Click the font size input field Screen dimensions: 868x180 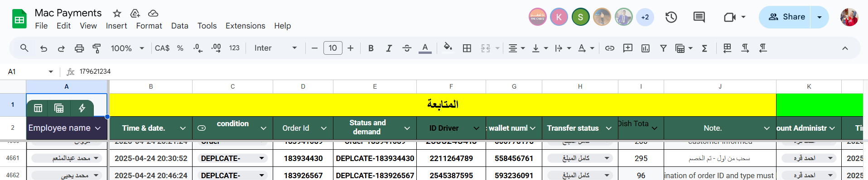(x=333, y=48)
